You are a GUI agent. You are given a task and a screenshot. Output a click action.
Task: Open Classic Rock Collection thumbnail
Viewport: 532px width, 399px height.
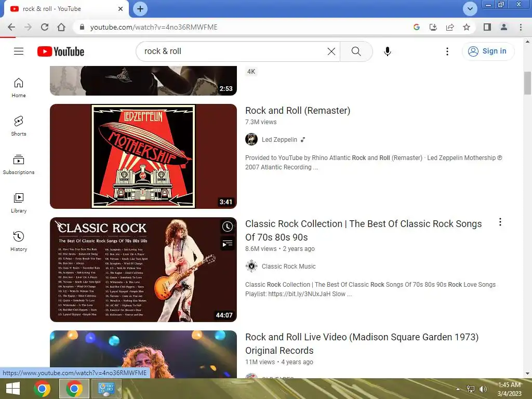pyautogui.click(x=143, y=270)
